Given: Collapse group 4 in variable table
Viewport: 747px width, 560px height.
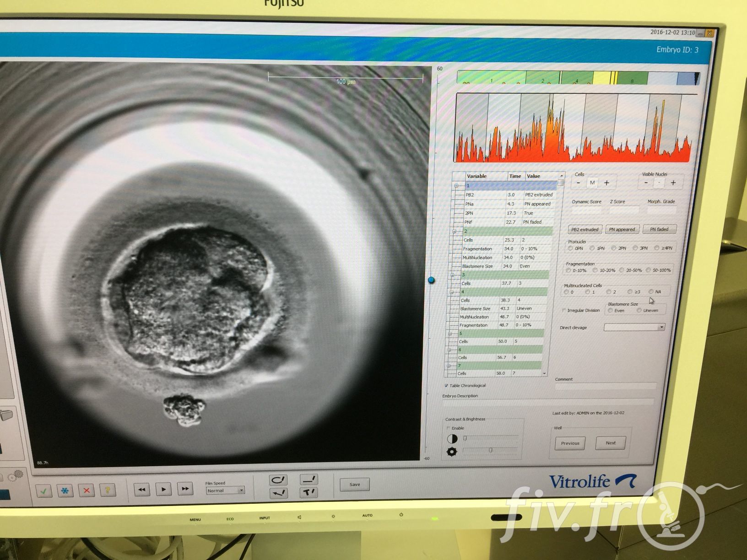Looking at the screenshot, I should pos(452,292).
